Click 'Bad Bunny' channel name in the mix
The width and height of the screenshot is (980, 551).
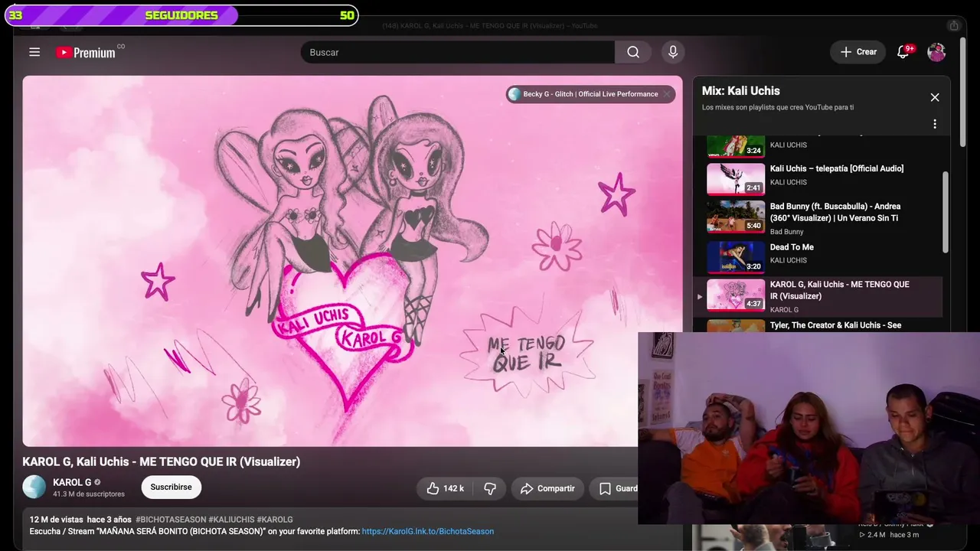(787, 232)
